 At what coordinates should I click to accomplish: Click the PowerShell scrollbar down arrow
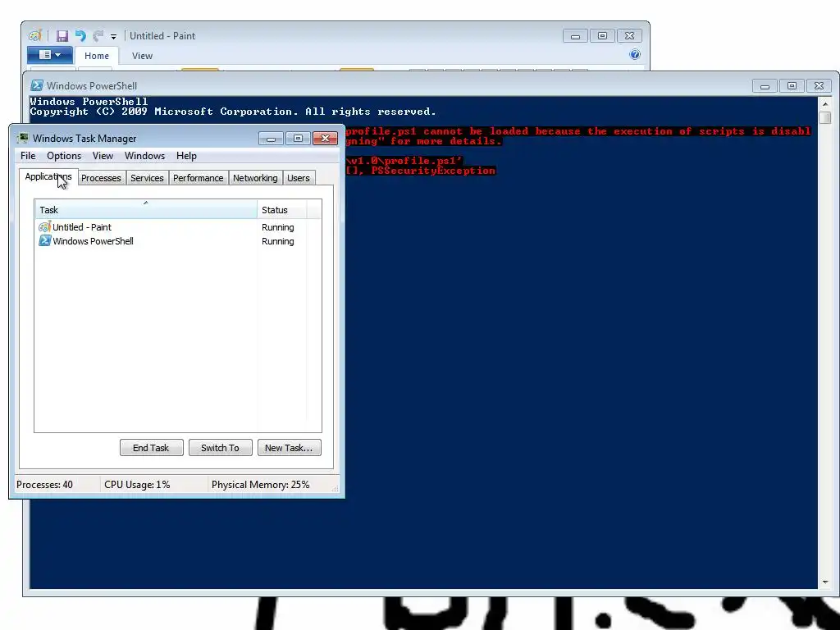tap(825, 582)
